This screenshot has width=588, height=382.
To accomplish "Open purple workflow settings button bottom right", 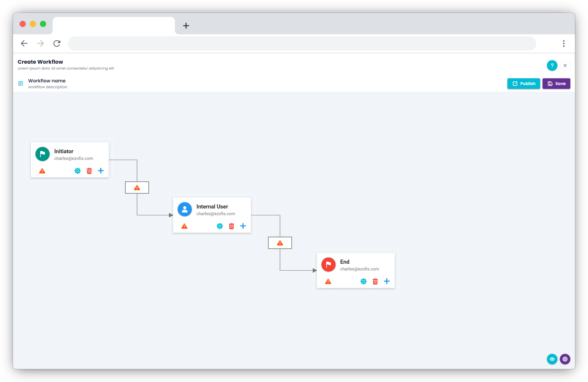I will (565, 359).
